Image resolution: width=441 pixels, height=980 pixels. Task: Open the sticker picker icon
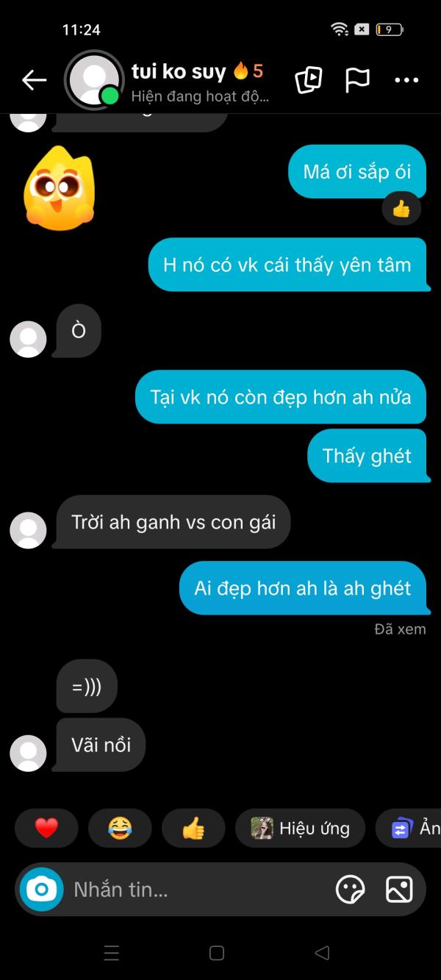click(350, 890)
